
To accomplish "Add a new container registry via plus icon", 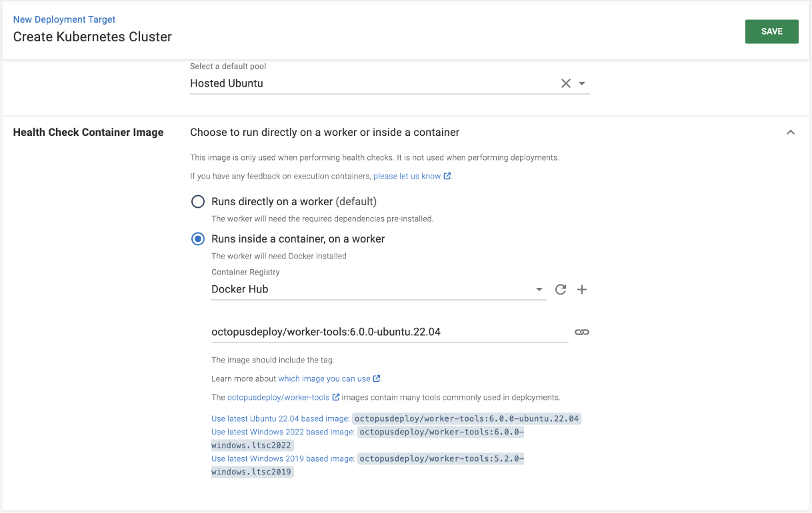I will [581, 289].
